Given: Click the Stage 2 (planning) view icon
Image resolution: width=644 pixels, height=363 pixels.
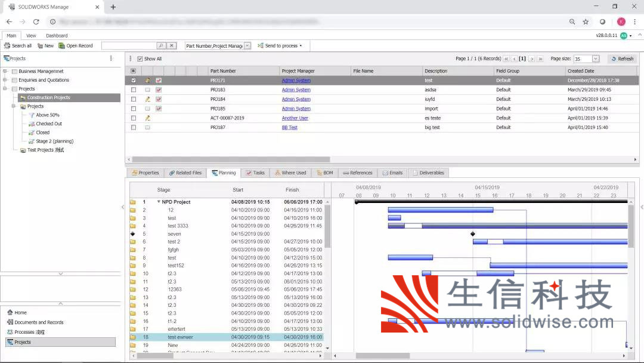Looking at the screenshot, I should pyautogui.click(x=32, y=141).
